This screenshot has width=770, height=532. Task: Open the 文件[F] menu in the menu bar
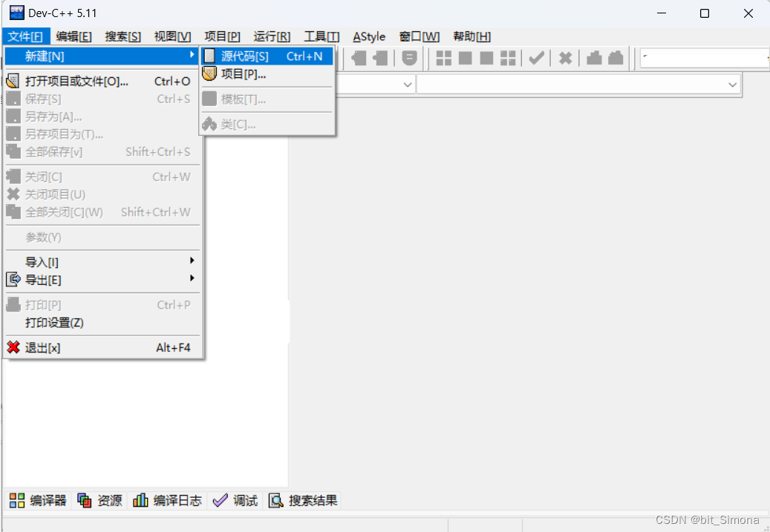pos(25,36)
